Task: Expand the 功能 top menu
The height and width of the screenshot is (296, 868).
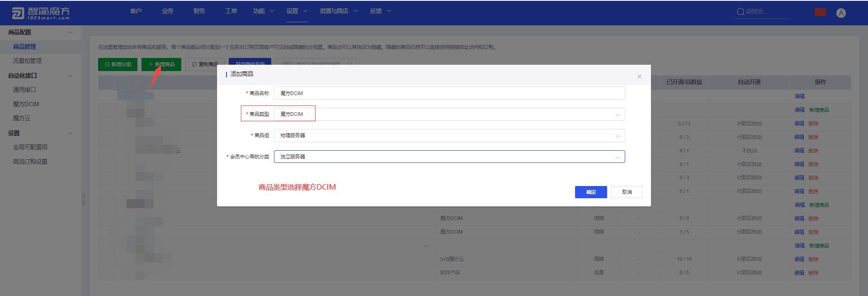Action: [x=263, y=11]
